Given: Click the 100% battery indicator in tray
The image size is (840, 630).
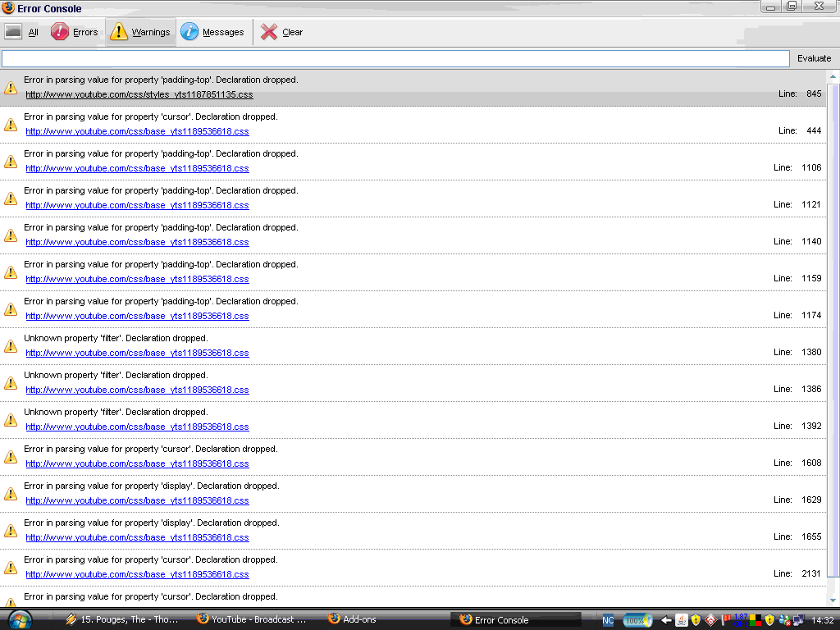Looking at the screenshot, I should coord(637,620).
